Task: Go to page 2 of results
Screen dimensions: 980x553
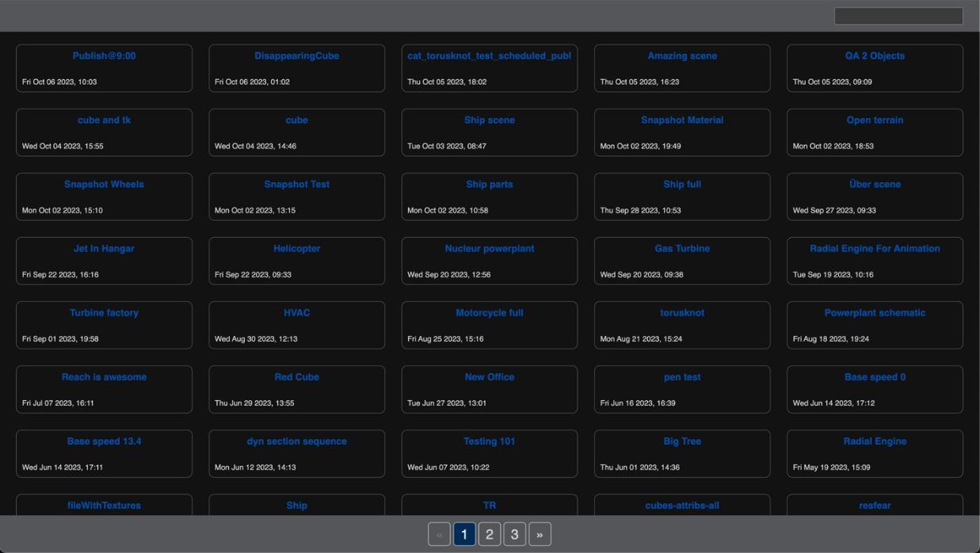Action: 490,534
